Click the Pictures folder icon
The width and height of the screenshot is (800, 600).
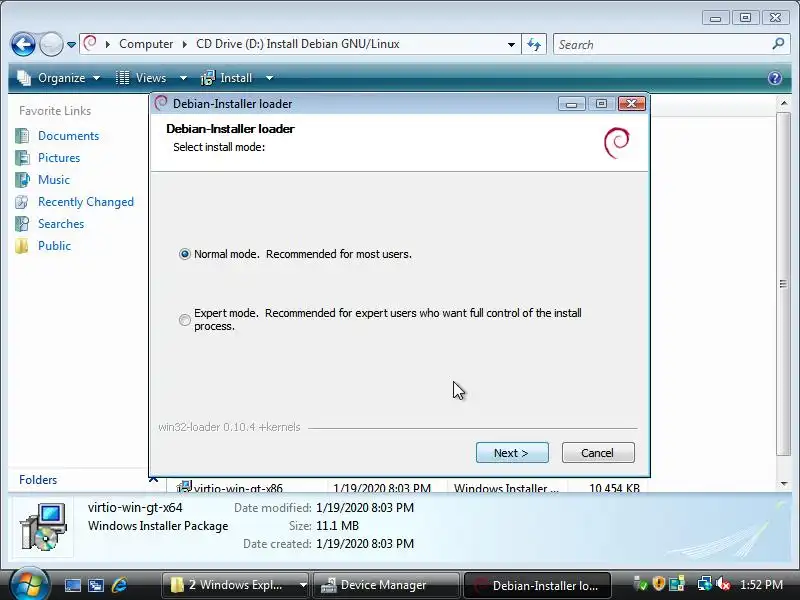point(22,158)
